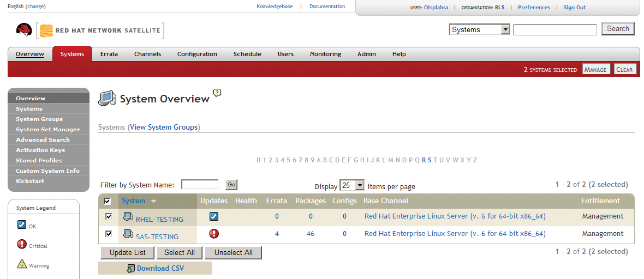Click the OK icon in System Legend
Screen dimensions: 644x279
point(22,225)
